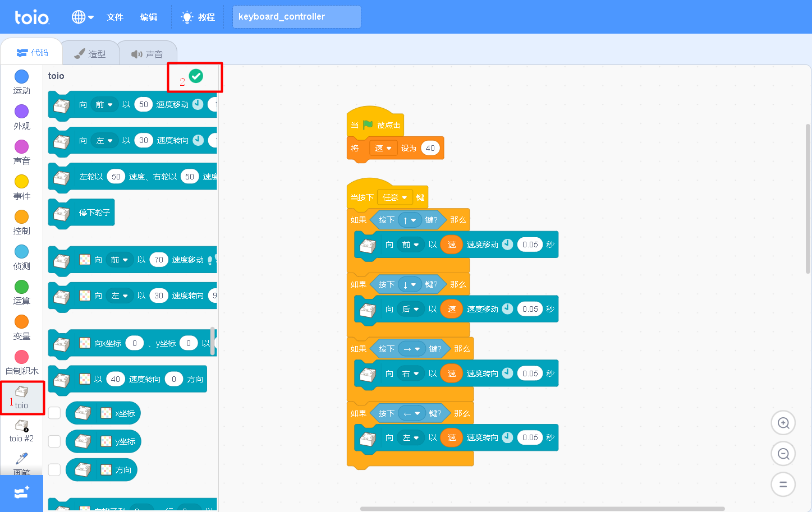Select the 画笔 pen extension category
The height and width of the screenshot is (512, 812).
point(21,463)
